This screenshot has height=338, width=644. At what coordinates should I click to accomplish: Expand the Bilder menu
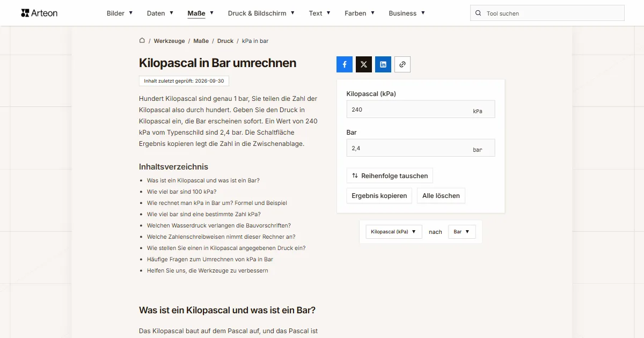pyautogui.click(x=120, y=13)
